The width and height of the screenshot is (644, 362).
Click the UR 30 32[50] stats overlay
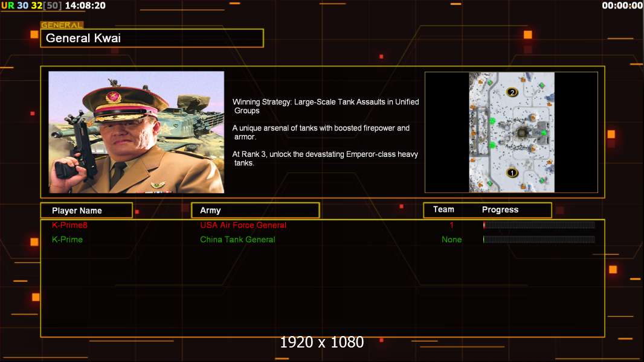[x=31, y=6]
